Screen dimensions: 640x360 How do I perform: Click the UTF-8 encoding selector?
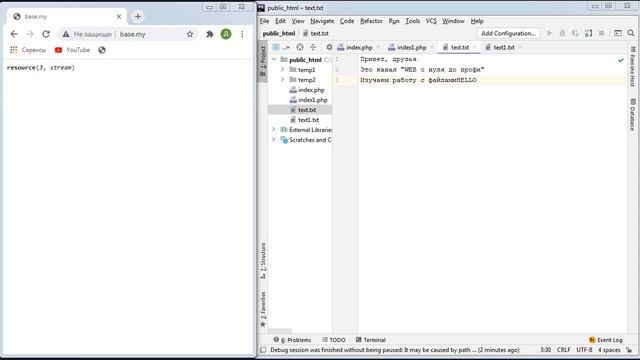[x=584, y=350]
